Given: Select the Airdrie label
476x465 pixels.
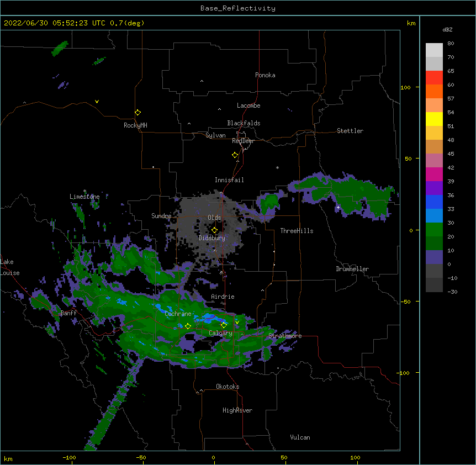Looking at the screenshot, I should [223, 297].
